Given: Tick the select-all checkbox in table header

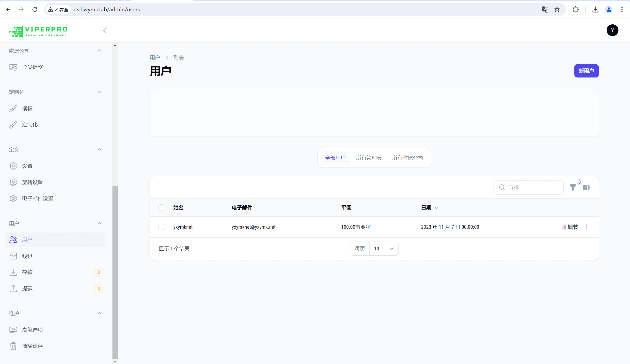Looking at the screenshot, I should pyautogui.click(x=161, y=208).
